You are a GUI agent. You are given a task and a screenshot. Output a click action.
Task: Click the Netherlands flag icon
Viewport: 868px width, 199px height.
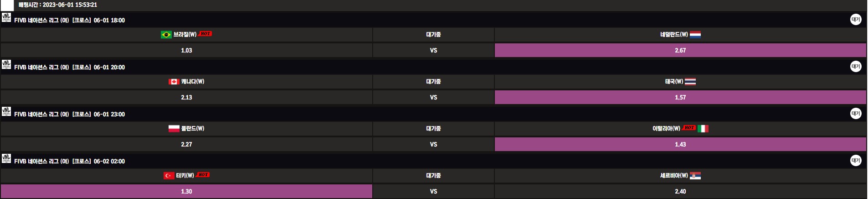[695, 35]
